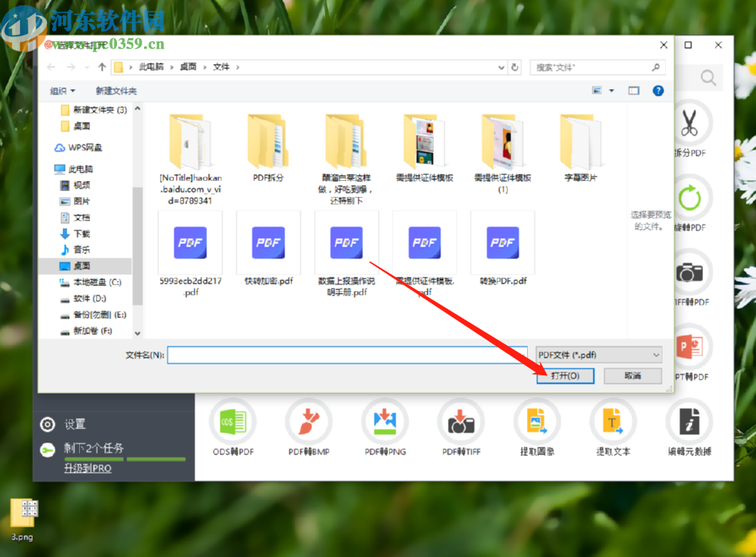Click the TIFF转PDF camera icon
Viewport: 756px width, 557px height.
pos(690,273)
